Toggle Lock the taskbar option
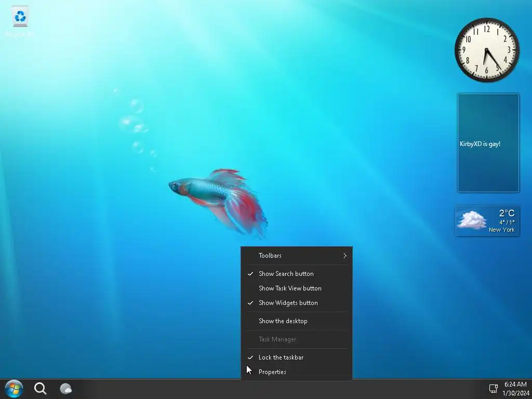The image size is (532, 399). pyautogui.click(x=297, y=357)
